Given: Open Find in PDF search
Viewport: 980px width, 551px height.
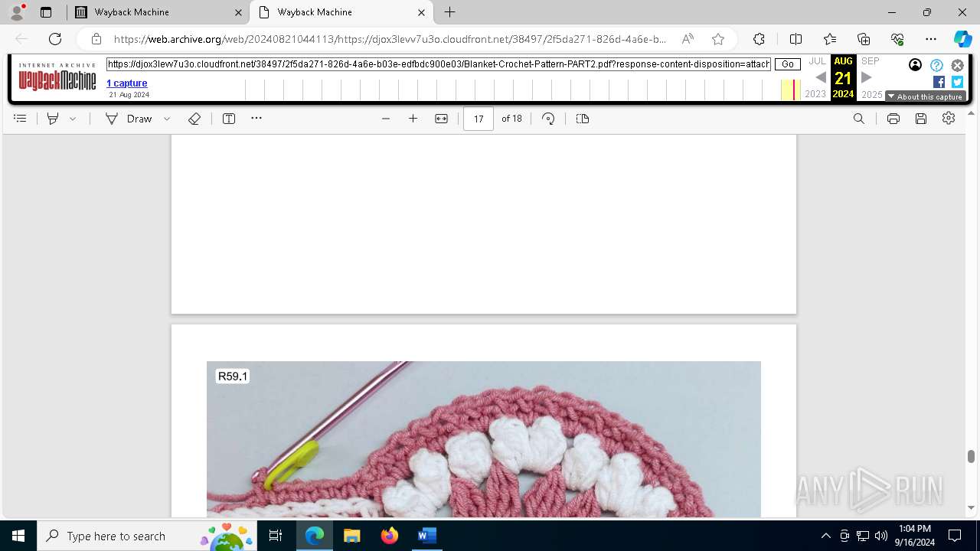Looking at the screenshot, I should click(x=859, y=119).
